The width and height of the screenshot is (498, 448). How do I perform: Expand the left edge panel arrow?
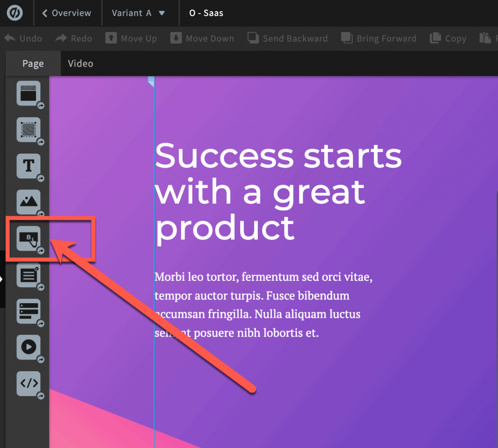tap(2, 279)
